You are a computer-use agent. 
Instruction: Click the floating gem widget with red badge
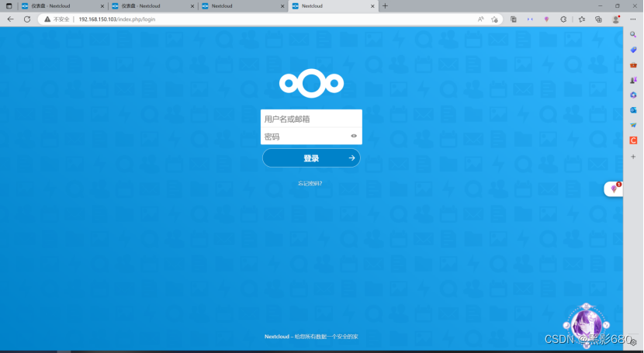pos(614,189)
